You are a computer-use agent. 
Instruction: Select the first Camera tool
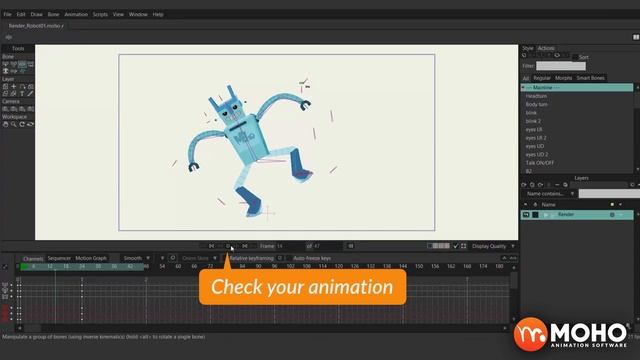[6, 109]
